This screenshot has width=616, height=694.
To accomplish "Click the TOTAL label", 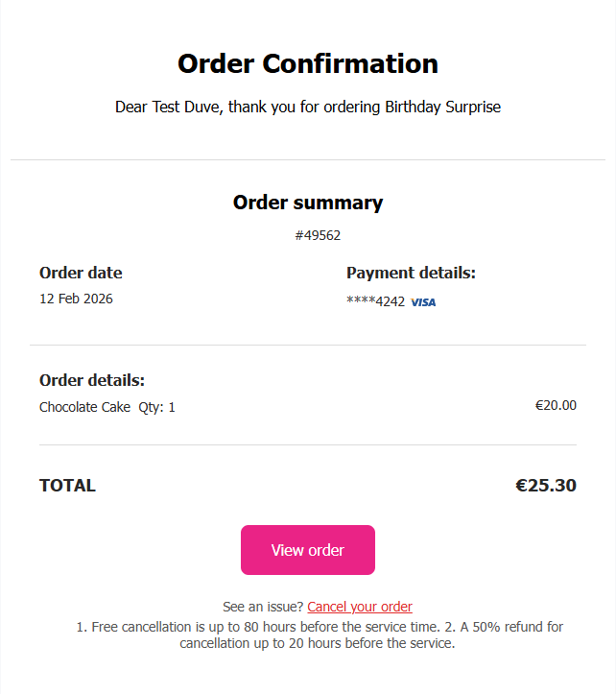I will coord(67,486).
